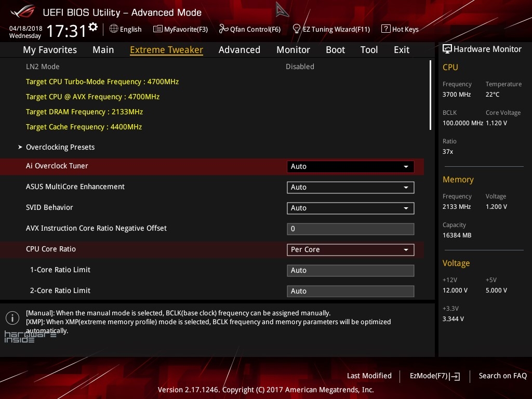
Task: Open the Tool tab
Action: pyautogui.click(x=369, y=50)
